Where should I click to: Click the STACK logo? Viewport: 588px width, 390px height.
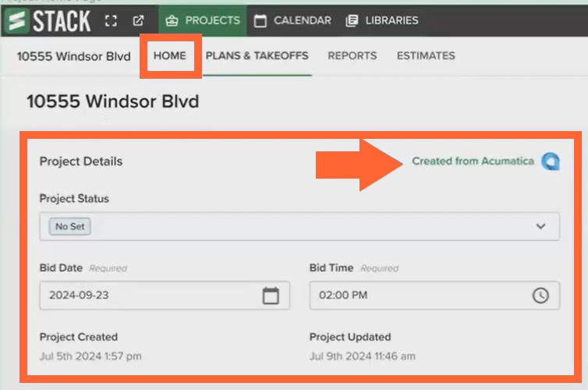(48, 20)
